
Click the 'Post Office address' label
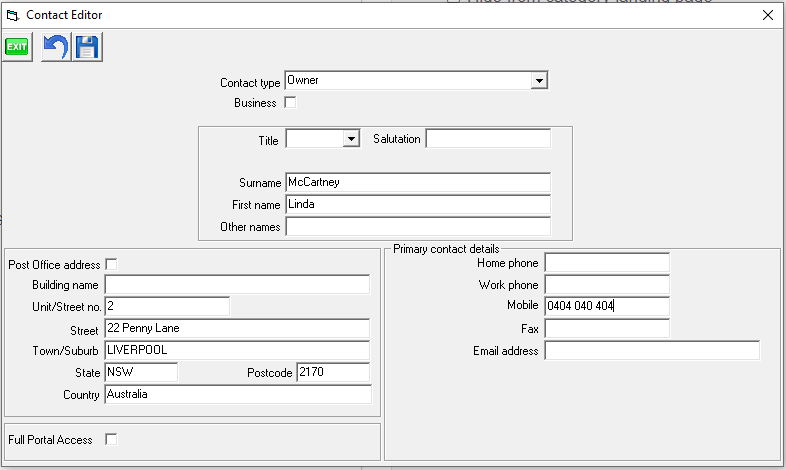(54, 265)
